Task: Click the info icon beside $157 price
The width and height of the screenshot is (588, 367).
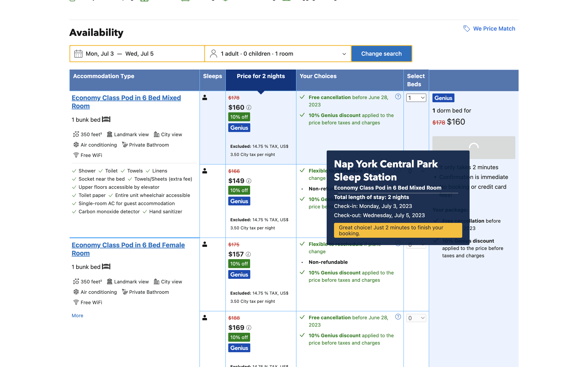Action: [x=248, y=254]
